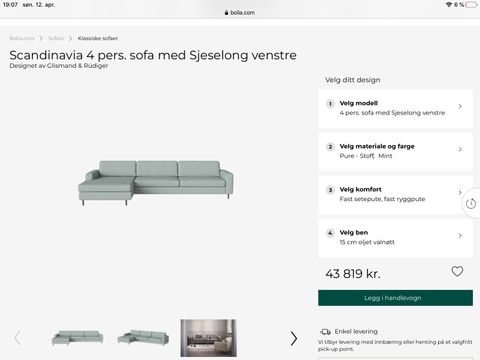Show next thumbnails with right arrow
The image size is (480, 360).
pos(293,338)
